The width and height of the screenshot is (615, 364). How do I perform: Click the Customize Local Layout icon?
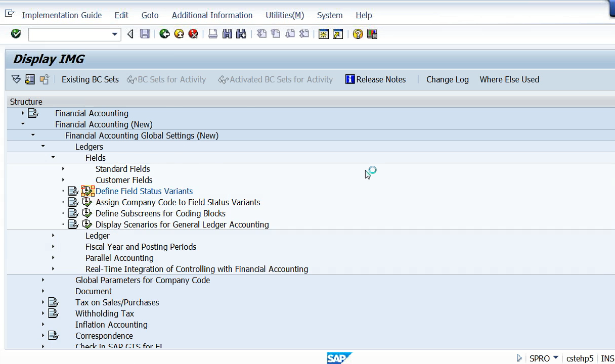pyautogui.click(x=372, y=34)
